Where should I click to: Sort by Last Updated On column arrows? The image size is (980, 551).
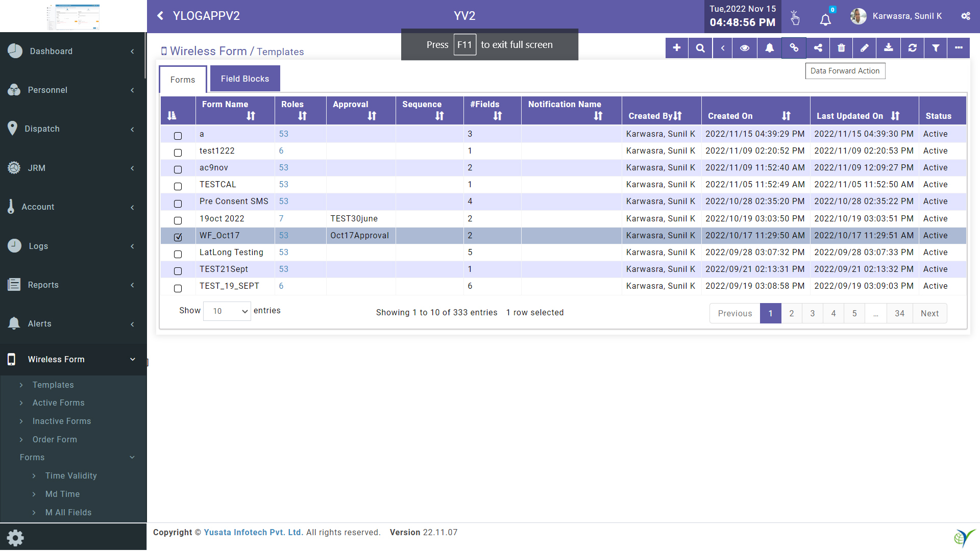(x=895, y=116)
